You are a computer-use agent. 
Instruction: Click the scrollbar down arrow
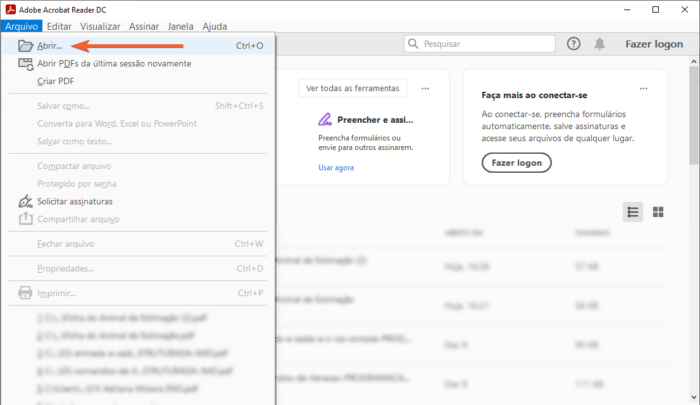coord(694,397)
